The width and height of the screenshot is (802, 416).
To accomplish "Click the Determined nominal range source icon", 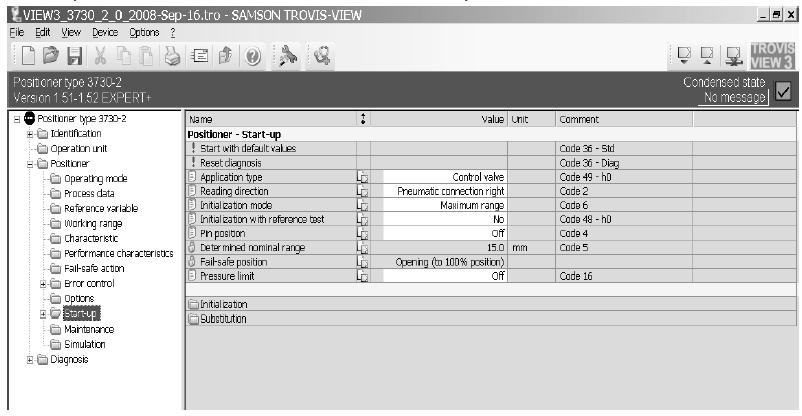I will click(x=362, y=248).
